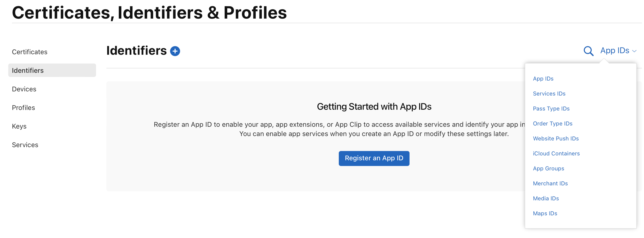This screenshot has width=644, height=238.
Task: Pick iCloud Containers from the list
Action: pyautogui.click(x=556, y=154)
